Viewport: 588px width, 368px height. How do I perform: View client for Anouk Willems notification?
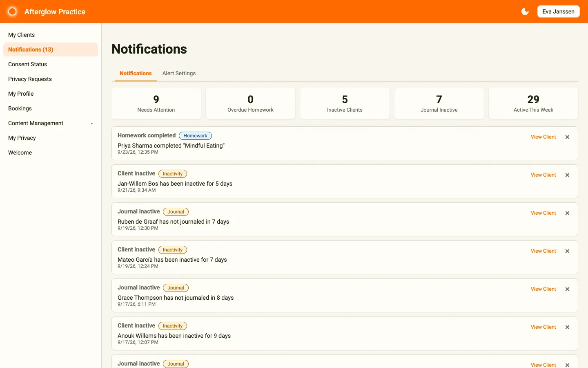[x=543, y=327]
